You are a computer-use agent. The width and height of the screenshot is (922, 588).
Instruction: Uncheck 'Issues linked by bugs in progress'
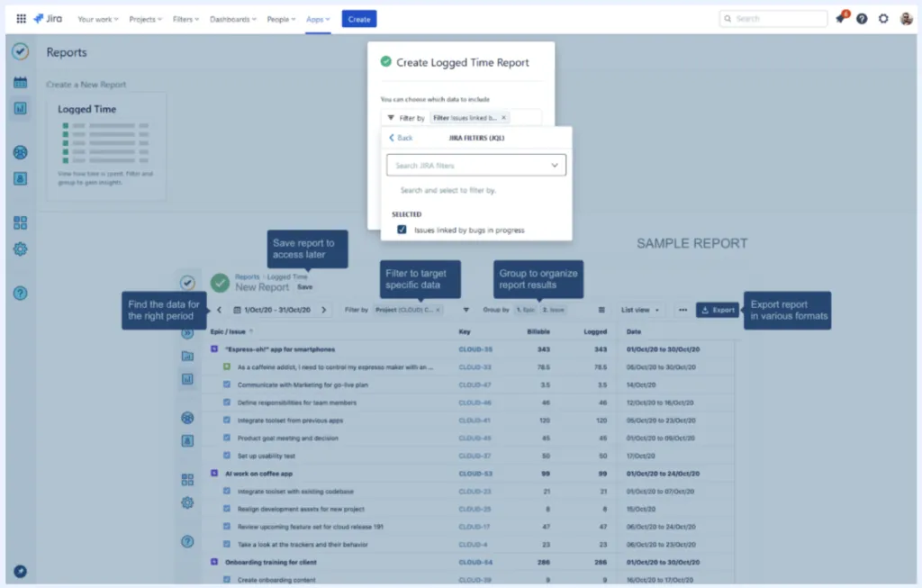[402, 230]
